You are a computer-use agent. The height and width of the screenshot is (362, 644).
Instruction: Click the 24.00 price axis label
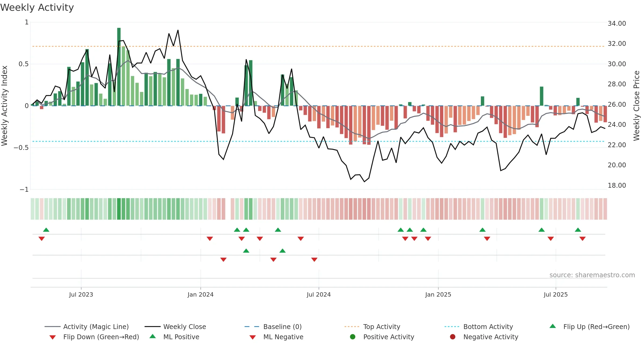pos(617,125)
